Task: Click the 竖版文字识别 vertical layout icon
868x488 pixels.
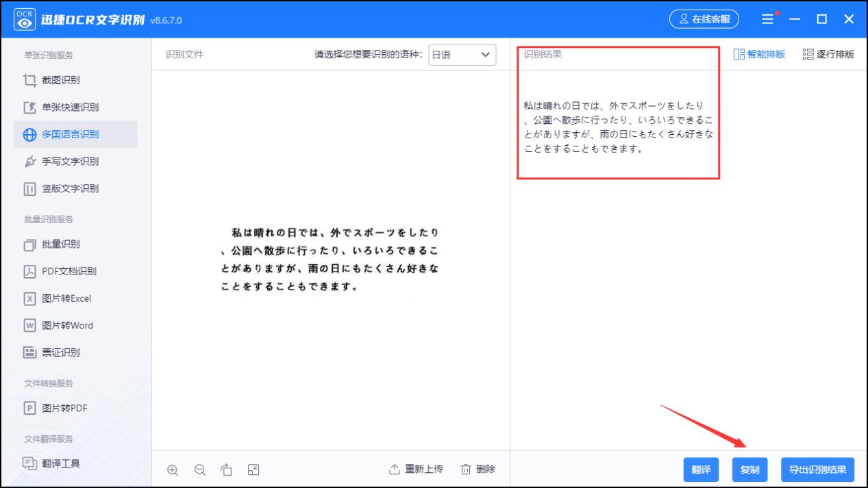Action: click(x=29, y=188)
